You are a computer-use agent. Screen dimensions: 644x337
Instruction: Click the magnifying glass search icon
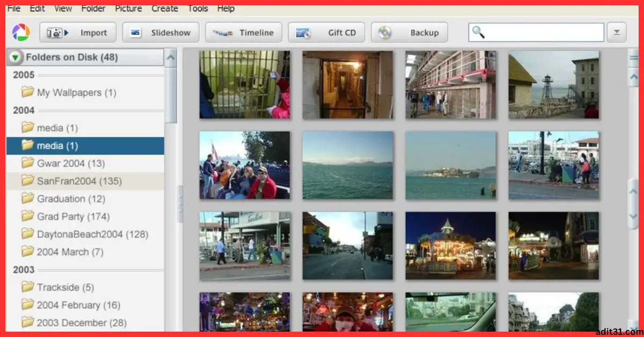coord(478,33)
